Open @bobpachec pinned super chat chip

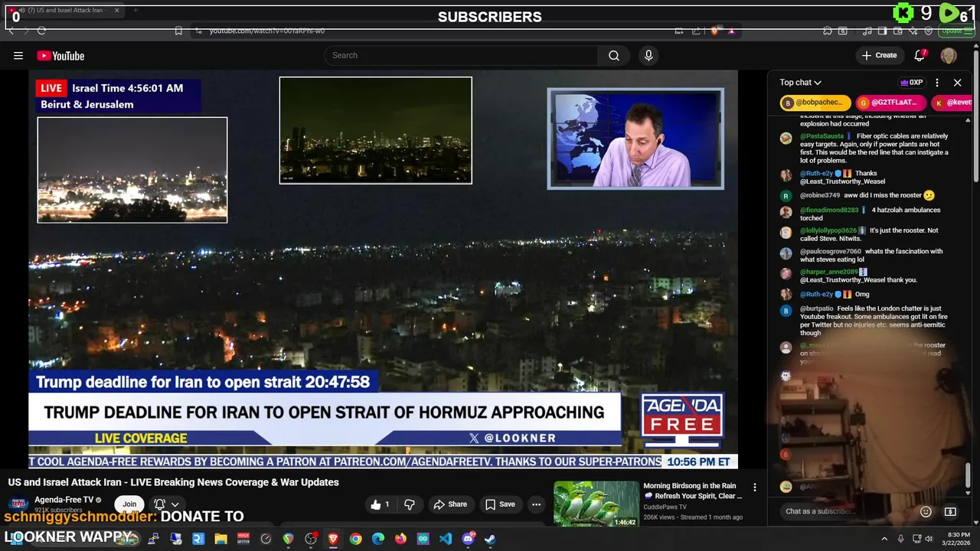(x=815, y=103)
